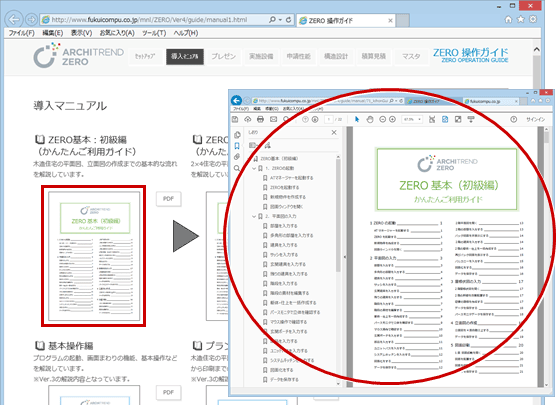Go to previous page with up-arrow icon
Screen dimensions: 558x405
pos(305,119)
